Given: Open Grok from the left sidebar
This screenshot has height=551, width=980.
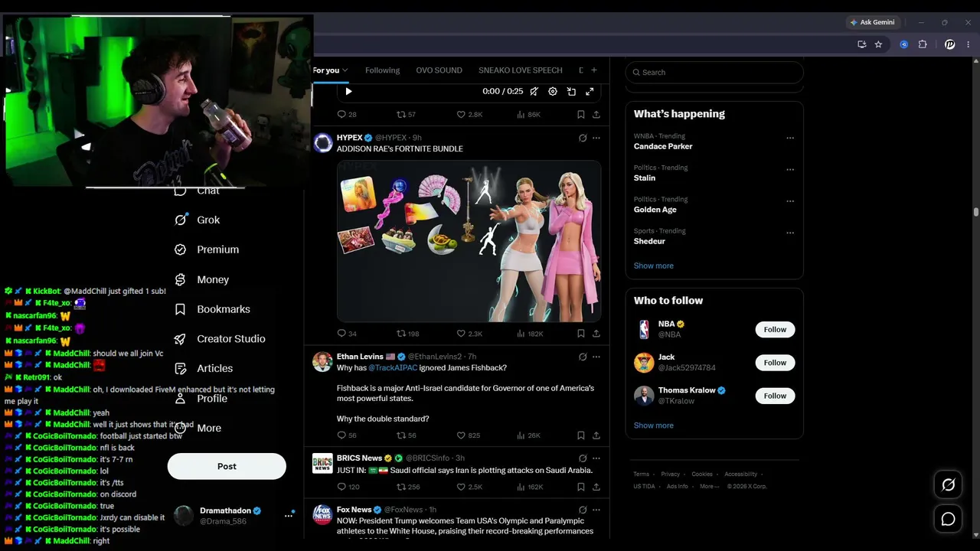Looking at the screenshot, I should [198, 220].
